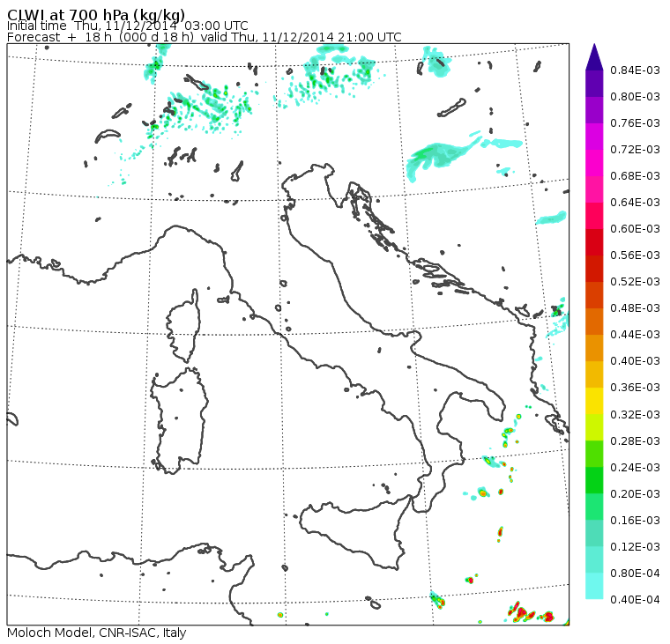The image size is (670, 644).
Task: Click the purple colorbar segment below 0.84E-03
Action: pyautogui.click(x=594, y=84)
